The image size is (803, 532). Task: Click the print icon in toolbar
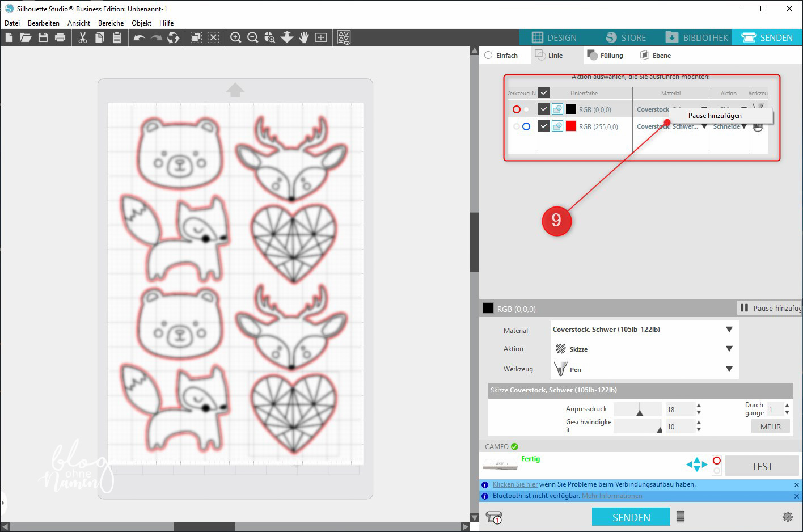60,37
